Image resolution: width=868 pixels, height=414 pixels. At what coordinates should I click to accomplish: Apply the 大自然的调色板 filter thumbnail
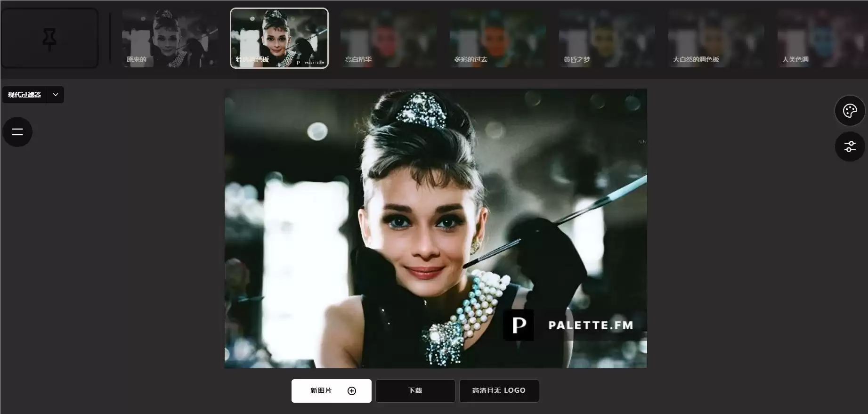pyautogui.click(x=716, y=38)
